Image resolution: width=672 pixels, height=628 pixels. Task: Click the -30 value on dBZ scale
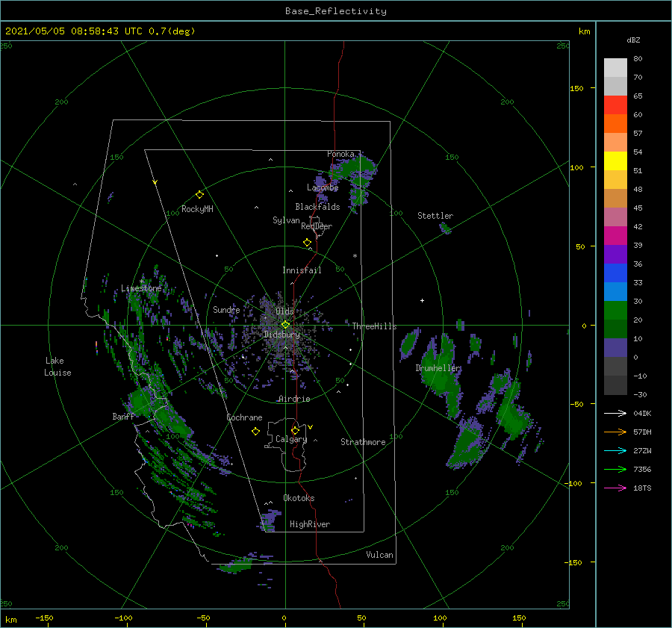point(640,395)
